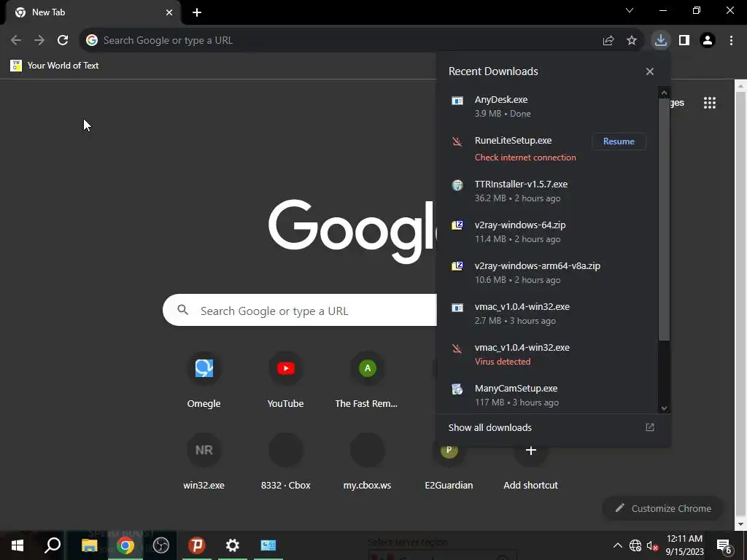
Task: Click the Chrome taskbar icon
Action: click(125, 545)
